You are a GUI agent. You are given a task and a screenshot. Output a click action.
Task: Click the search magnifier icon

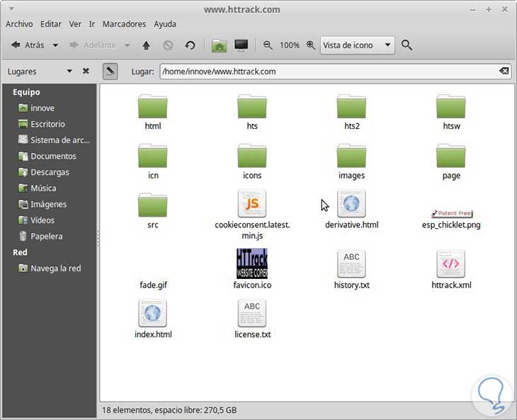(x=407, y=45)
